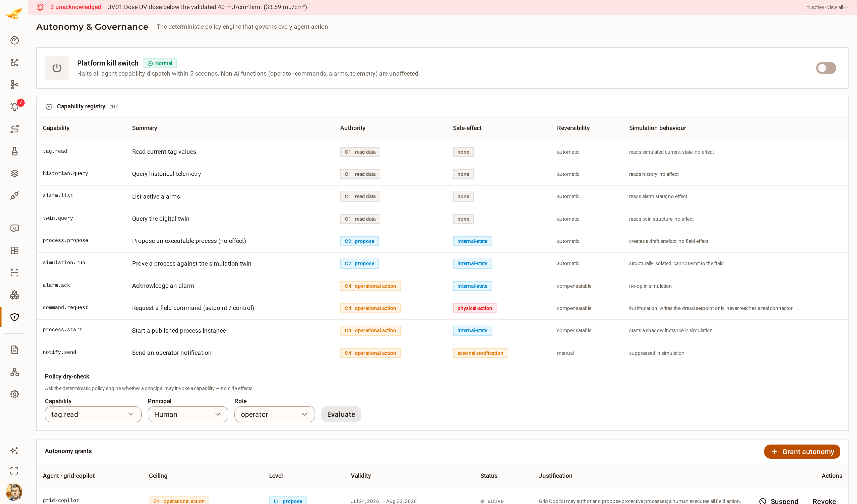The width and height of the screenshot is (857, 504).
Task: Open the lab flask sidebar icon
Action: [x=14, y=151]
